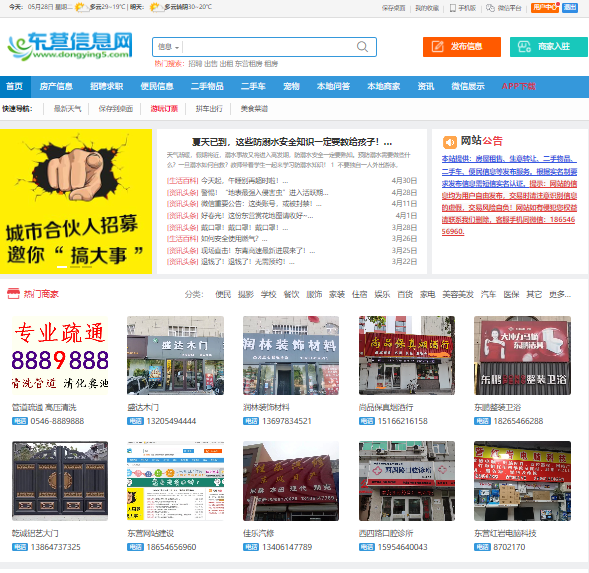Select the APP下载 menu item
Image resolution: width=589 pixels, height=573 pixels.
pyautogui.click(x=518, y=86)
